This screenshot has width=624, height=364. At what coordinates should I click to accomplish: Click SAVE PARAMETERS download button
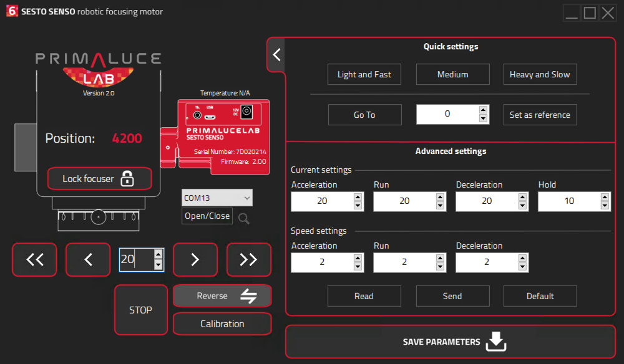coord(451,342)
